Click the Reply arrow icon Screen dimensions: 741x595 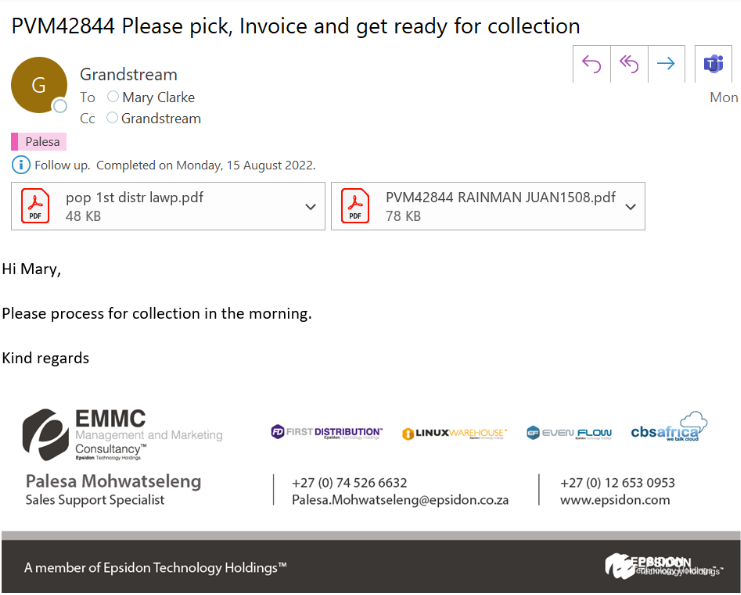tap(592, 64)
